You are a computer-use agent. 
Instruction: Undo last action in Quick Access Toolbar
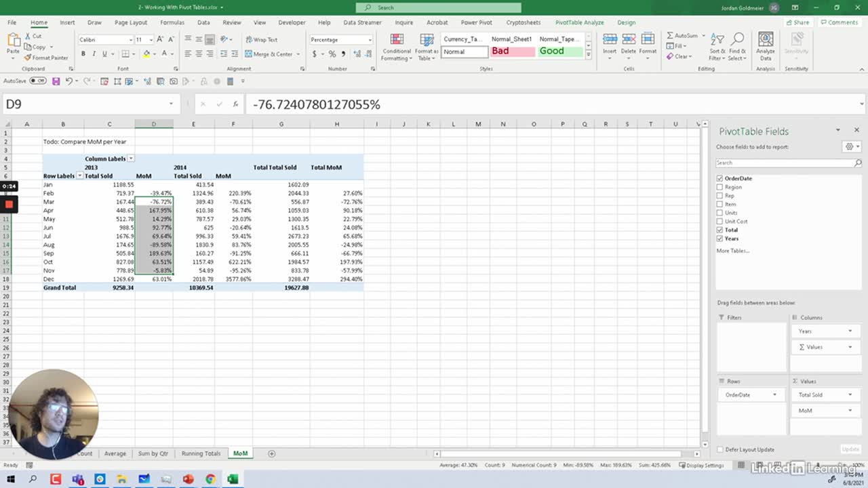(x=69, y=81)
